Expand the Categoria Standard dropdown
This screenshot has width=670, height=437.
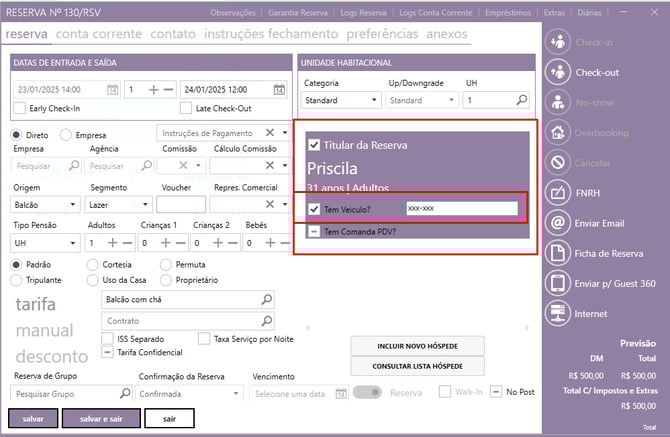pyautogui.click(x=373, y=100)
